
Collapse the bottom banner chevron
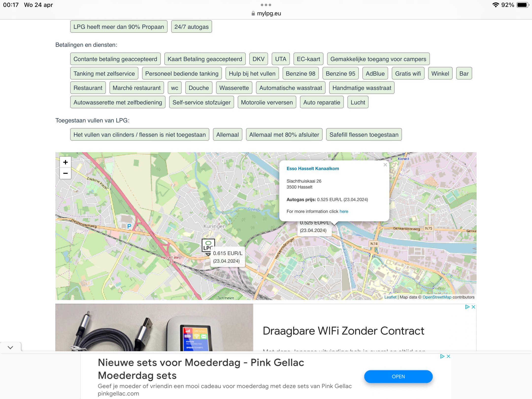point(10,348)
